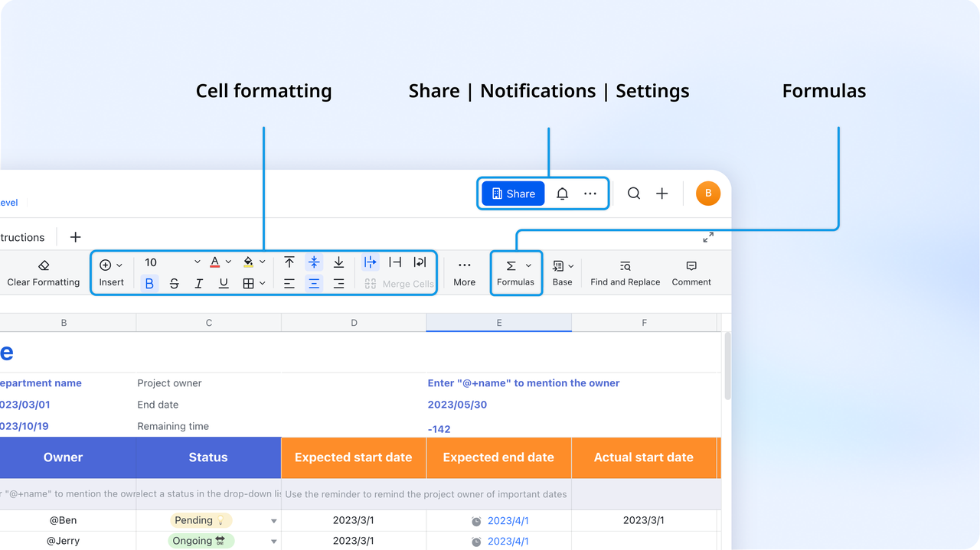The width and height of the screenshot is (980, 550).
Task: Select the bold formatting icon
Action: click(x=149, y=283)
